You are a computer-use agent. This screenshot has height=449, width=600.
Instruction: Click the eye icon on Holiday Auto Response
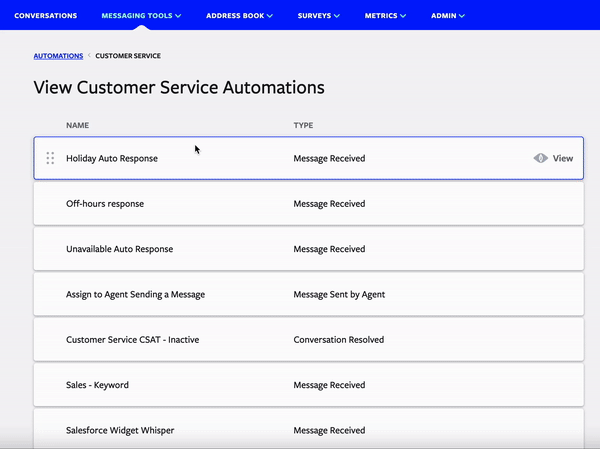click(x=541, y=158)
